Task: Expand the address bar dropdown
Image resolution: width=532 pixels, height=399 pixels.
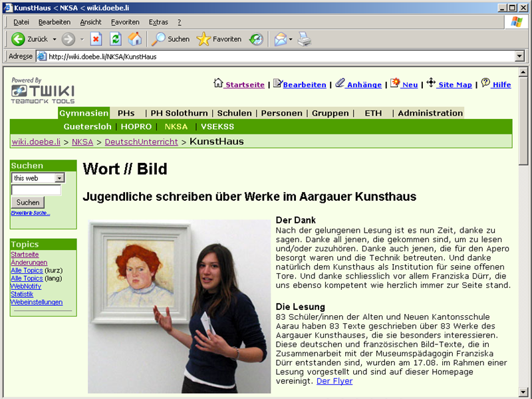Action: pos(519,57)
